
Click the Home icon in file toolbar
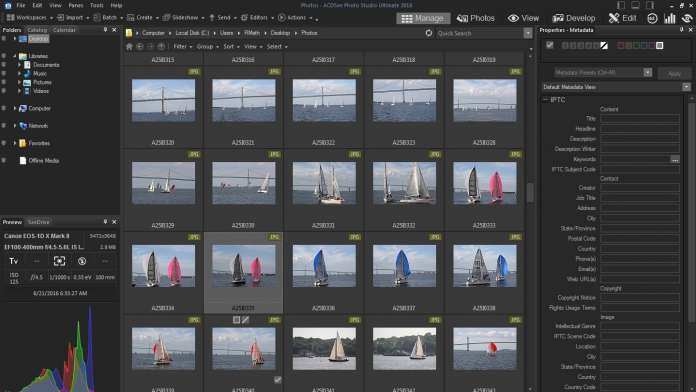tap(129, 46)
